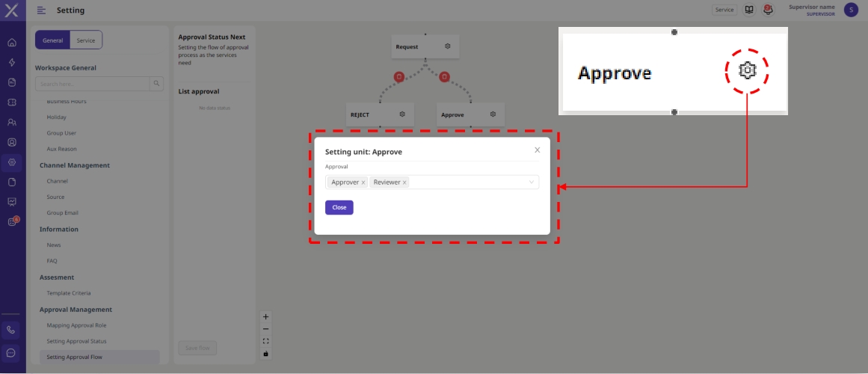Delete the connection leading to REJECT

(399, 76)
